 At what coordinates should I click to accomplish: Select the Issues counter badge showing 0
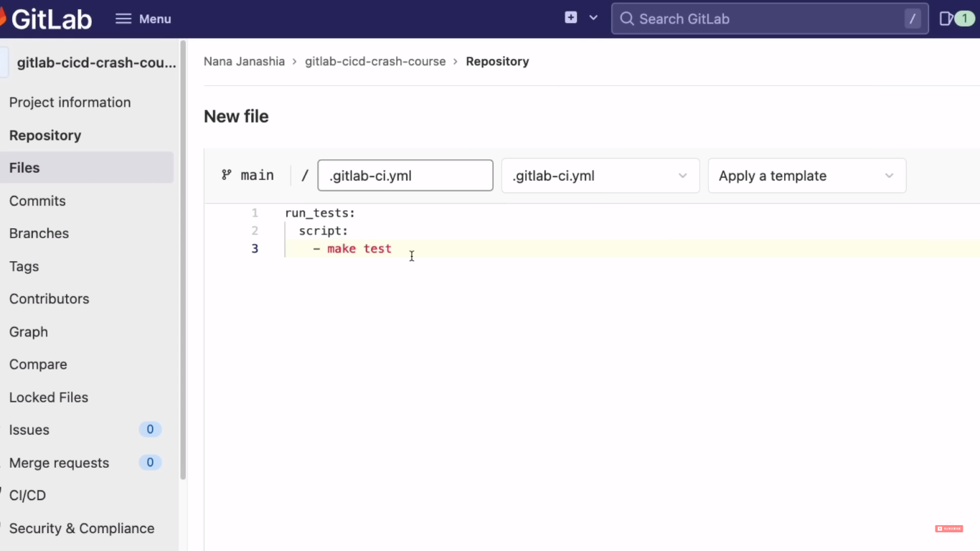150,429
